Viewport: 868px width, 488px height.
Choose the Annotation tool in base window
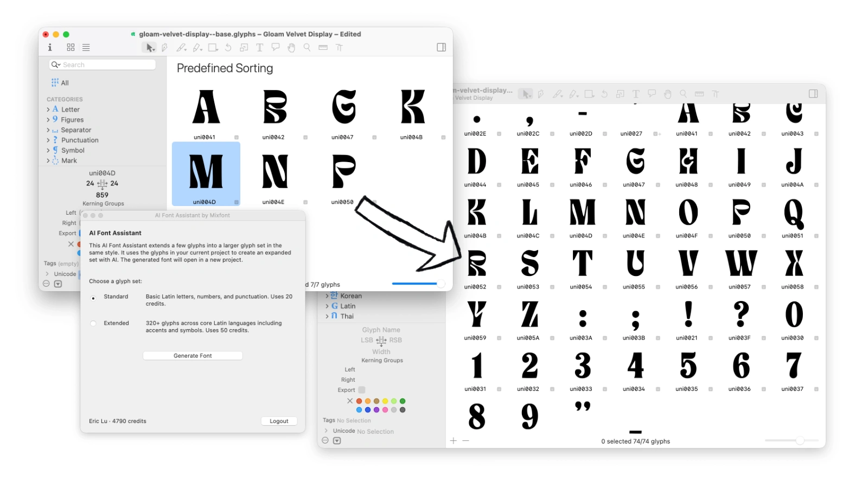(x=276, y=48)
